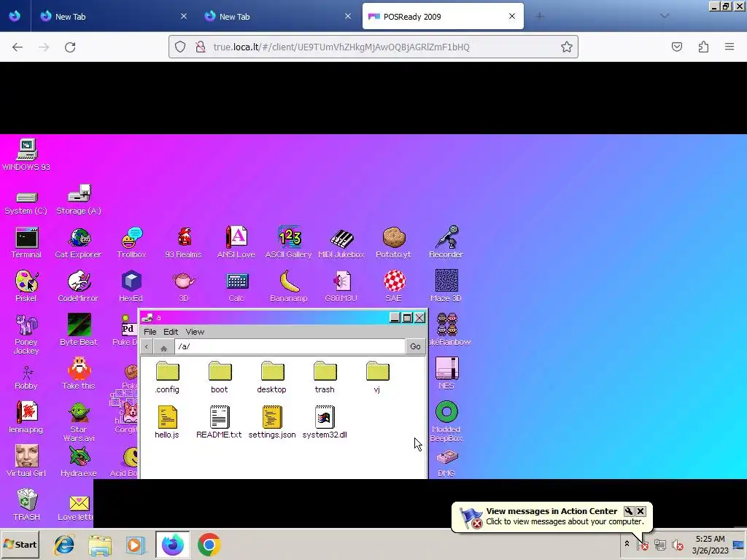The height and width of the screenshot is (560, 747).
Task: Go to home folder in explorer
Action: (163, 347)
